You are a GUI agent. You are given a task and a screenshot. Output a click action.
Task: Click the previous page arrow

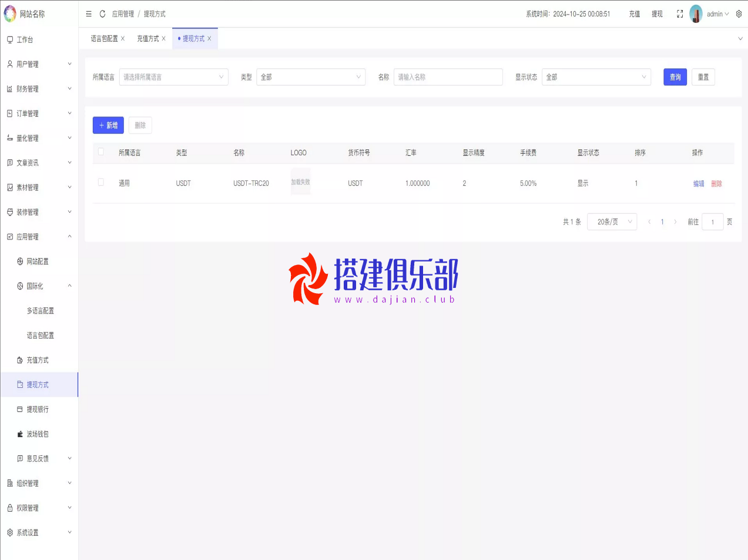point(649,222)
